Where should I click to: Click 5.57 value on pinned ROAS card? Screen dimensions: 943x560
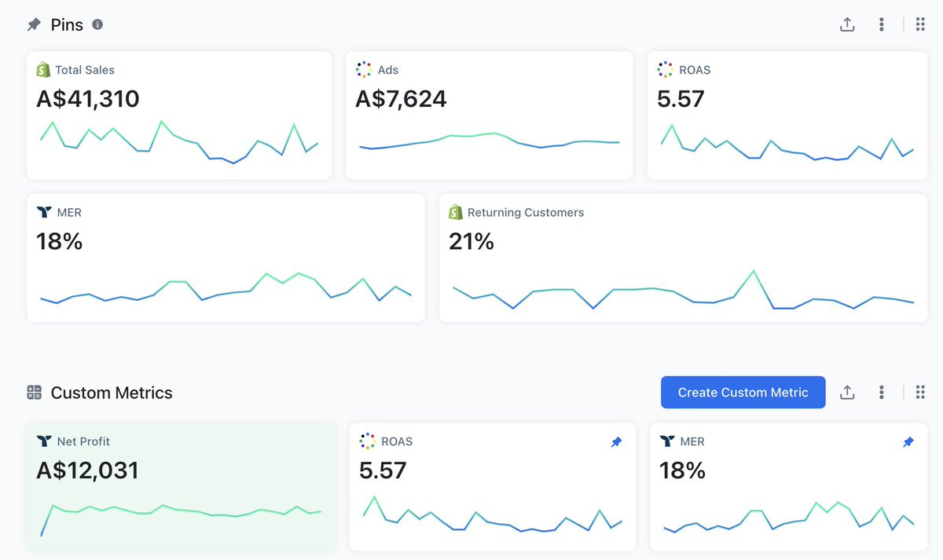tap(681, 99)
